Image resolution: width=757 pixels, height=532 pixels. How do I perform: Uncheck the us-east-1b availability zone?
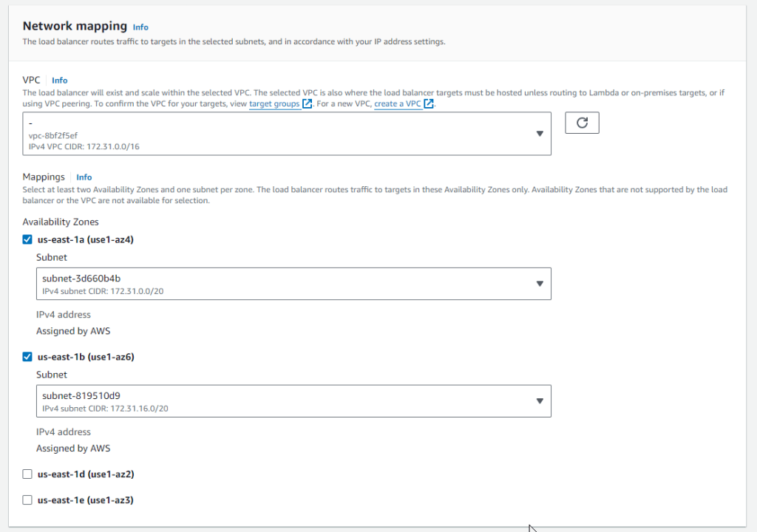point(27,357)
